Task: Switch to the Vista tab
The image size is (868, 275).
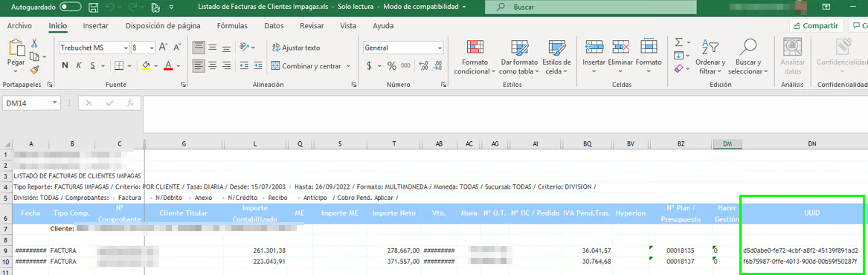Action: point(348,26)
